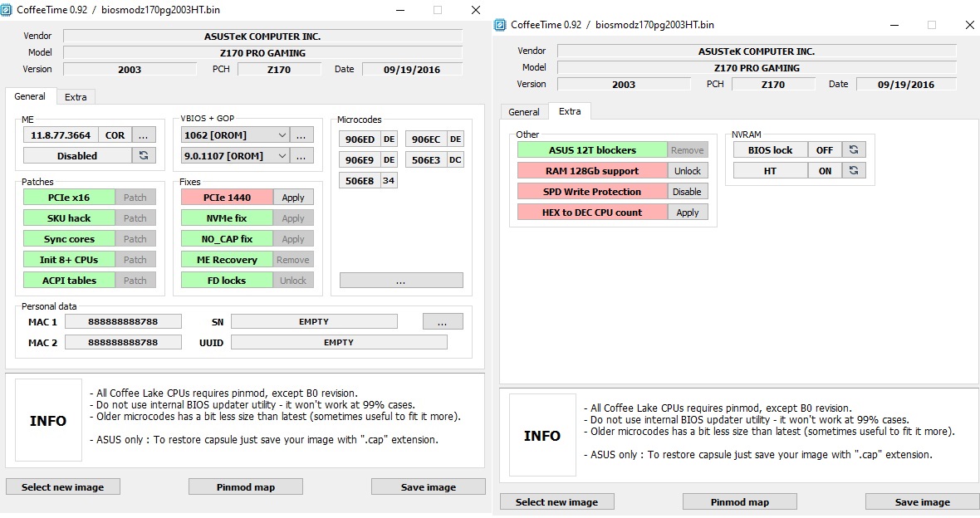Click Patch button for Sync cores

(x=135, y=239)
